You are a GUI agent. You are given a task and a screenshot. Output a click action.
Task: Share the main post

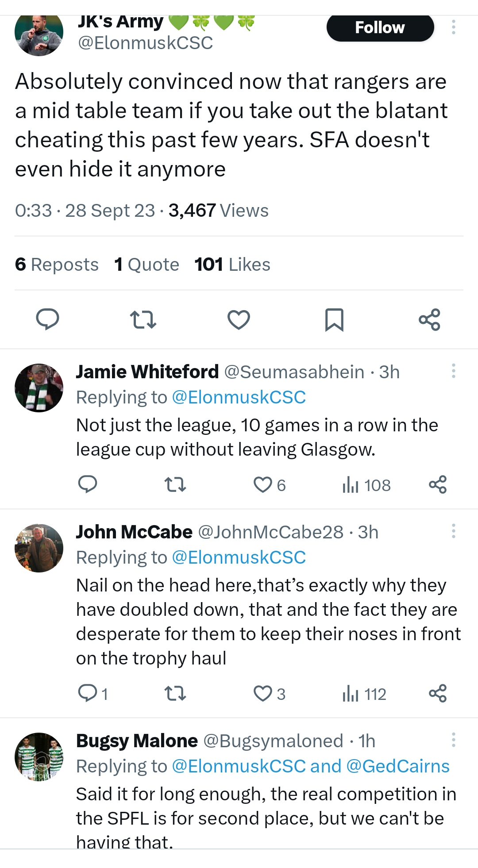pyautogui.click(x=429, y=319)
